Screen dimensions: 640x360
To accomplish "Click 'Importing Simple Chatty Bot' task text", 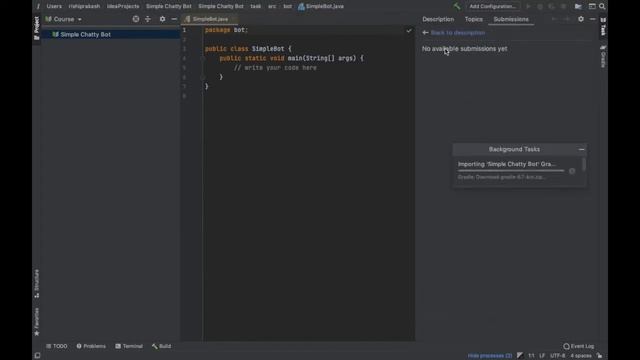I will pos(507,164).
